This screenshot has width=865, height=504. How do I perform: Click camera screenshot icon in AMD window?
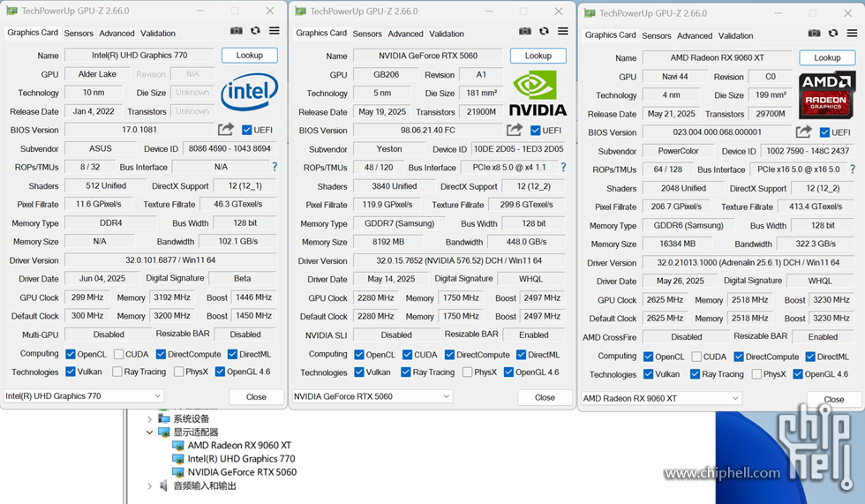814,33
